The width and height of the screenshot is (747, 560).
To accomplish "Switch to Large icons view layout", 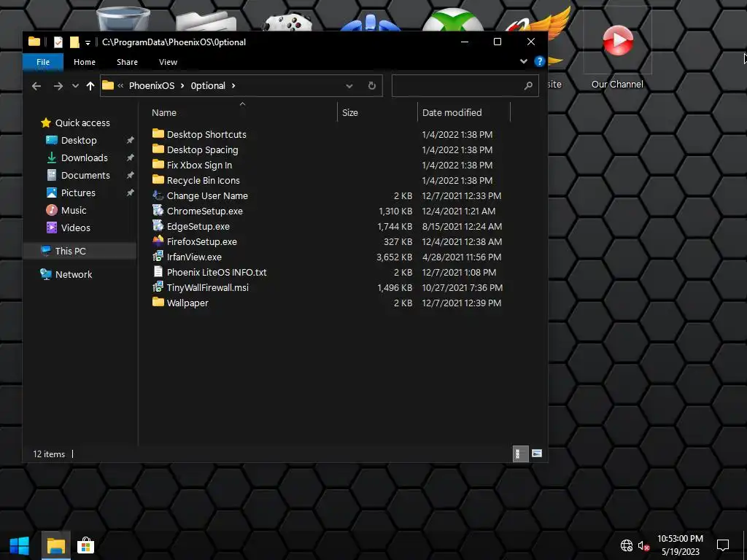I will 537,454.
